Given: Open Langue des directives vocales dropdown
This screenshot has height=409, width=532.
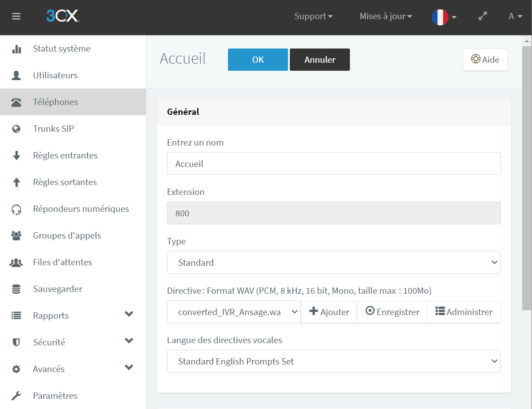Looking at the screenshot, I should pos(333,361).
